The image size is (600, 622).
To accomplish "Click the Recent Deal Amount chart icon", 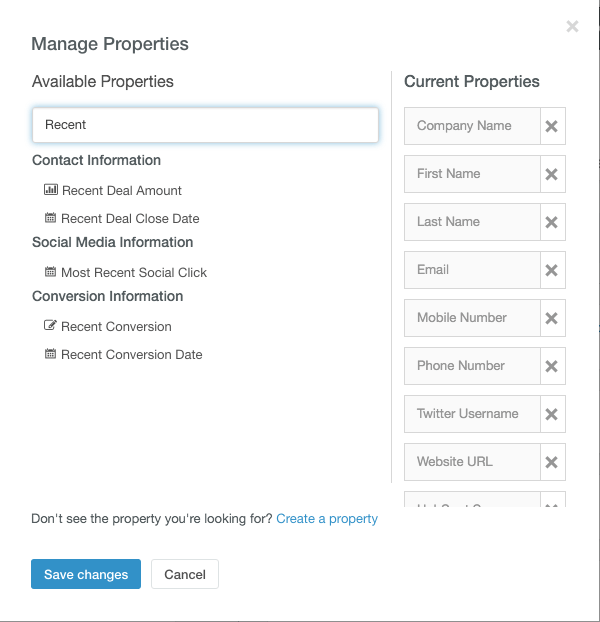I will 51,190.
